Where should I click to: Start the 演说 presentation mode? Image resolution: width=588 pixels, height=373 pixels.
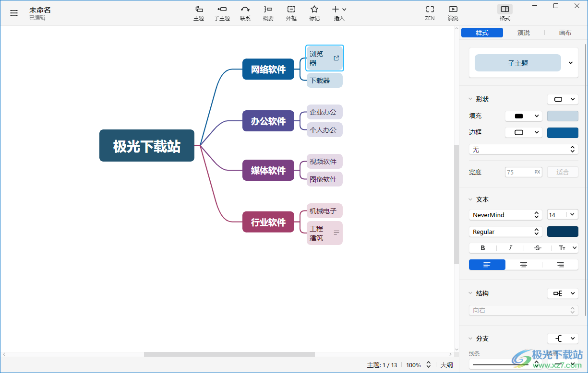453,13
